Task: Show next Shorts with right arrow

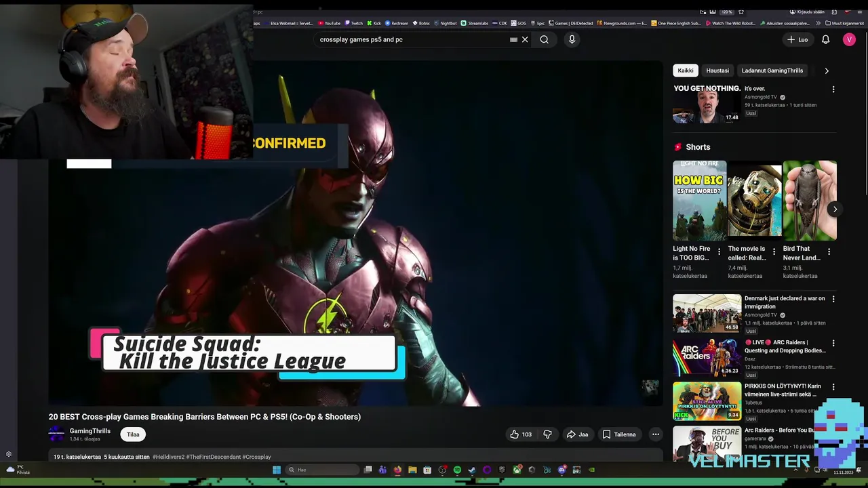Action: pos(835,209)
